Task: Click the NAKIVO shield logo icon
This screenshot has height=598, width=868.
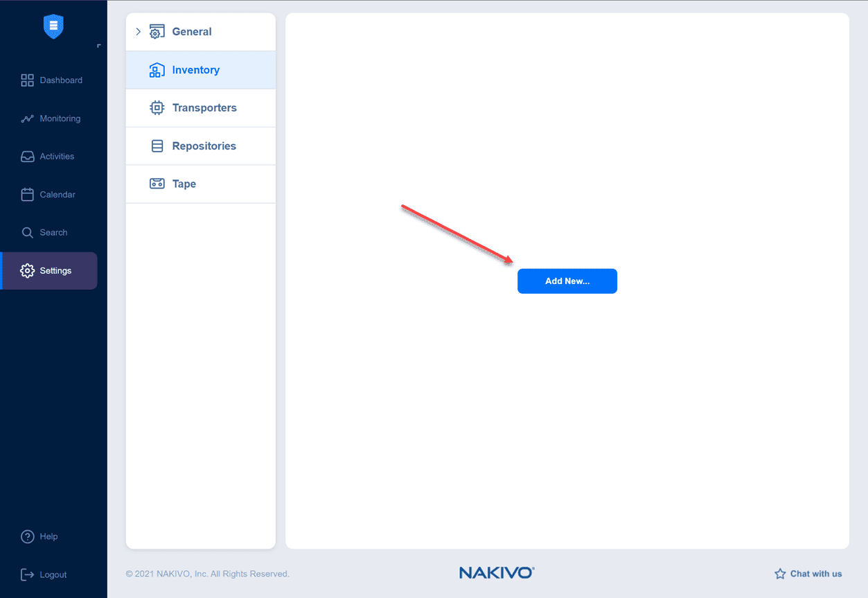Action: point(53,26)
